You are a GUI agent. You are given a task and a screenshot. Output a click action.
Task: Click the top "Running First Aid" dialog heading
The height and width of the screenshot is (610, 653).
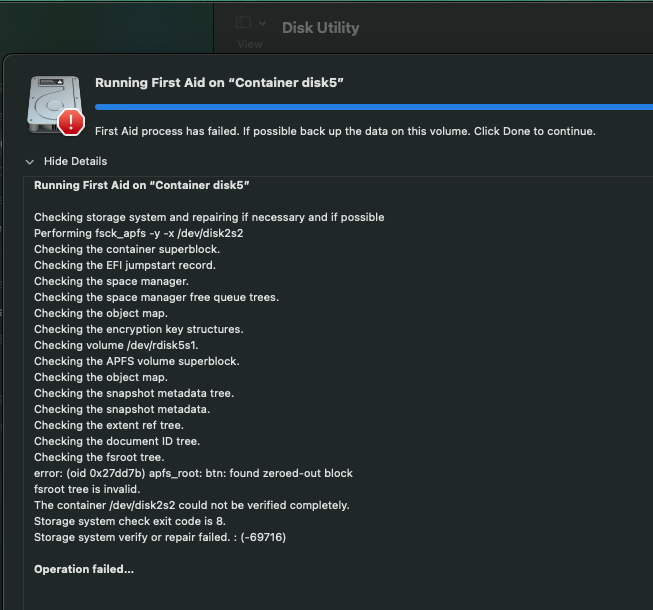219,83
